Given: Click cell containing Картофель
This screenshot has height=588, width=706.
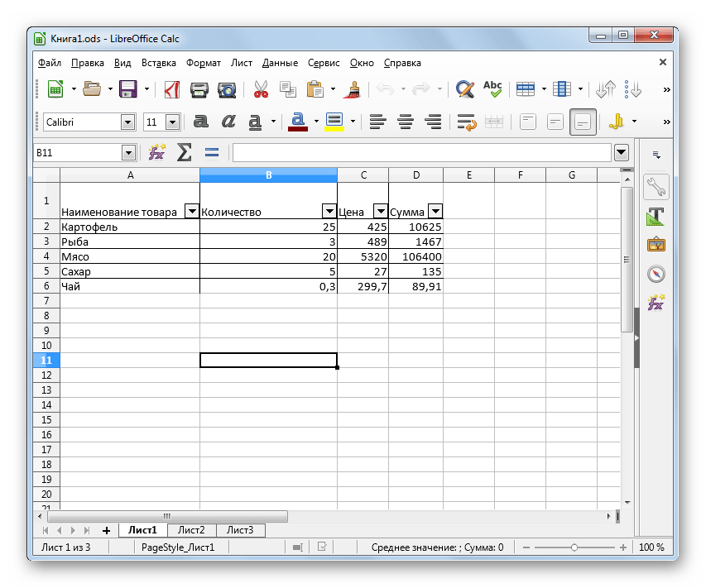Looking at the screenshot, I should point(130,227).
